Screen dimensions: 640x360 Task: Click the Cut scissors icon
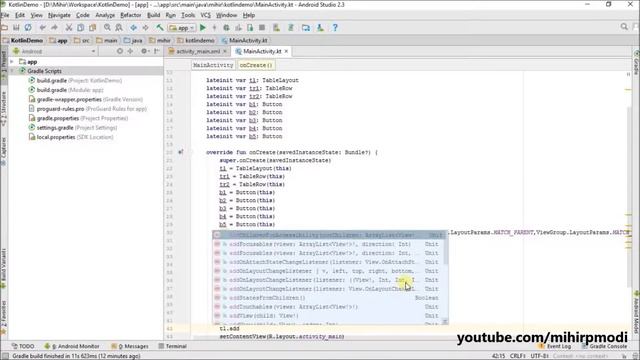coord(69,28)
